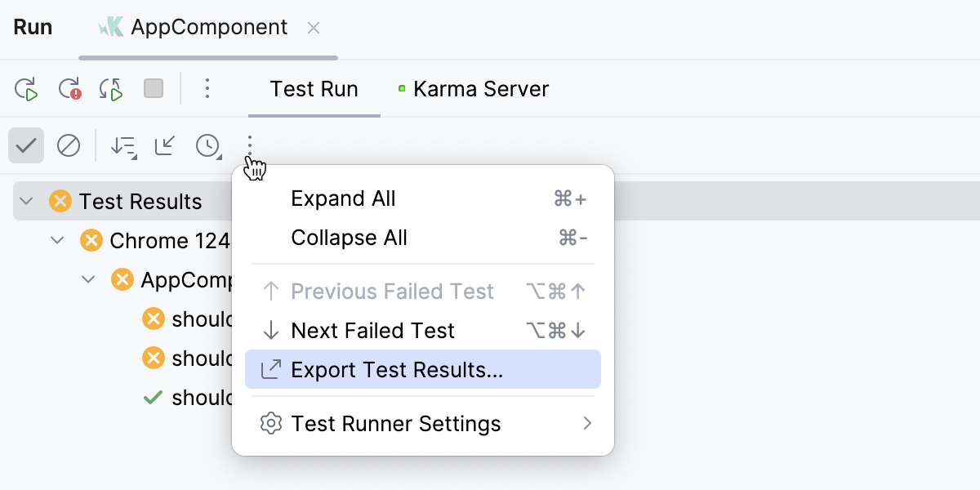Click the Import Test Results icon
980x490 pixels.
[165, 145]
